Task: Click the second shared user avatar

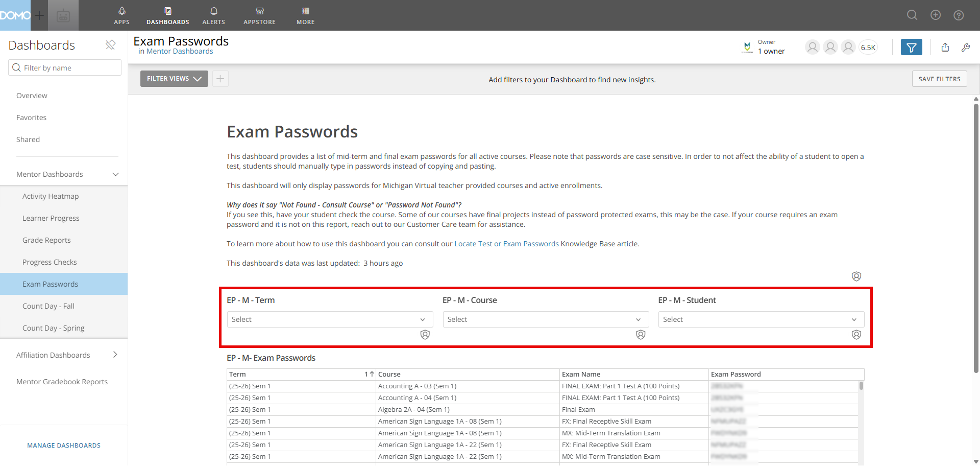Action: [x=830, y=48]
